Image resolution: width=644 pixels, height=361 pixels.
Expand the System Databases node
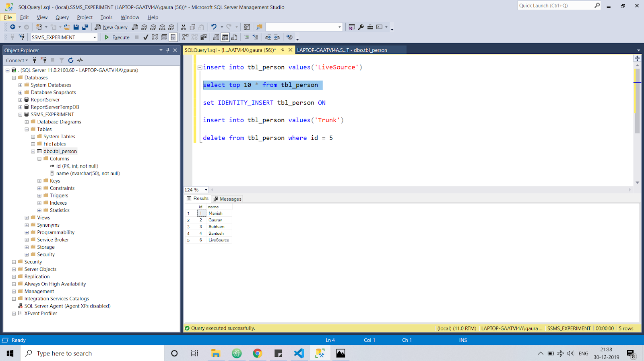coord(20,85)
